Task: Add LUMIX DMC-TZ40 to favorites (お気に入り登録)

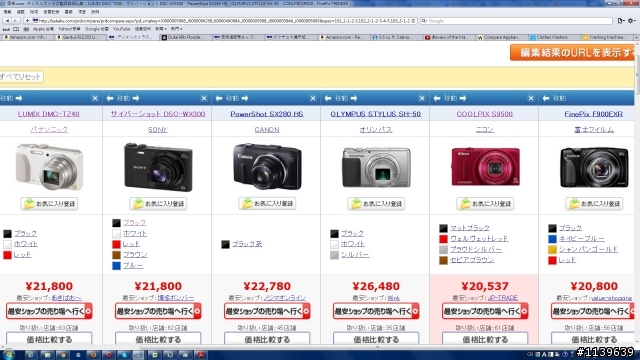Action: (49, 204)
